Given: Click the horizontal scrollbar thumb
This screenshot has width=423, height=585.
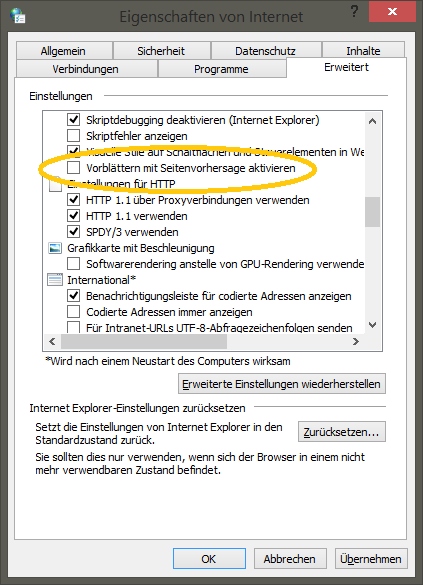Looking at the screenshot, I should click(144, 341).
